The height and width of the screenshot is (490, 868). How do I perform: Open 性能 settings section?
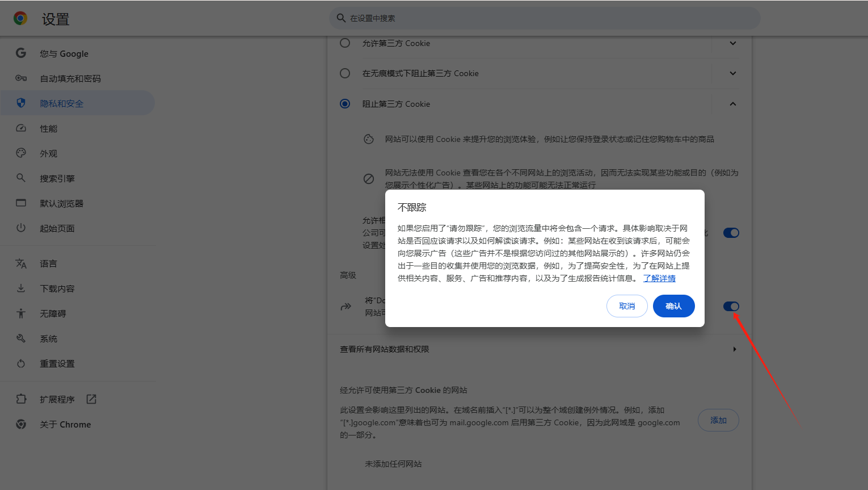[x=78, y=128]
